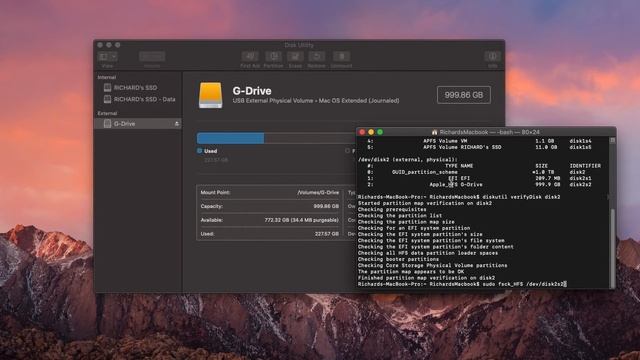Click Disk Utility window title text
Viewport: 640px width, 360px height.
299,45
